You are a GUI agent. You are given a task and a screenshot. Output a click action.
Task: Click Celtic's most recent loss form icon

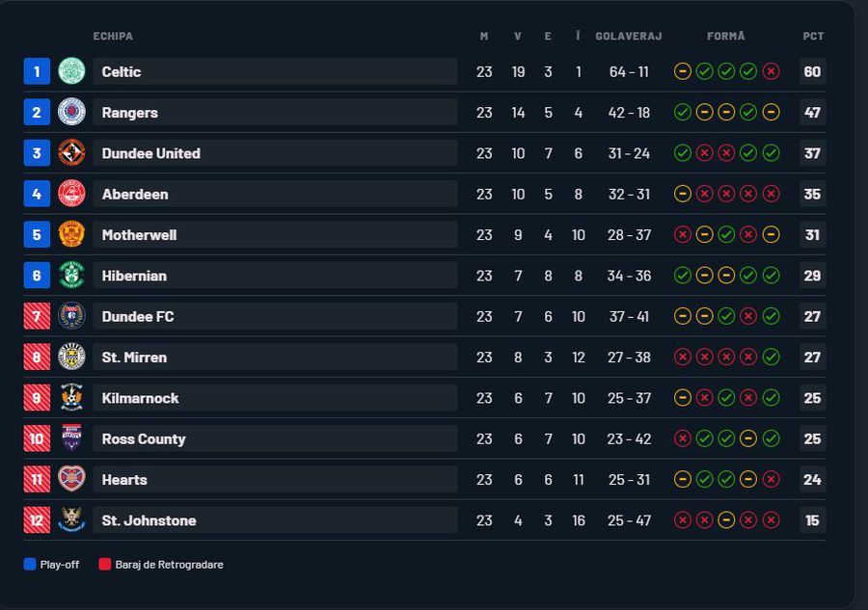(771, 71)
